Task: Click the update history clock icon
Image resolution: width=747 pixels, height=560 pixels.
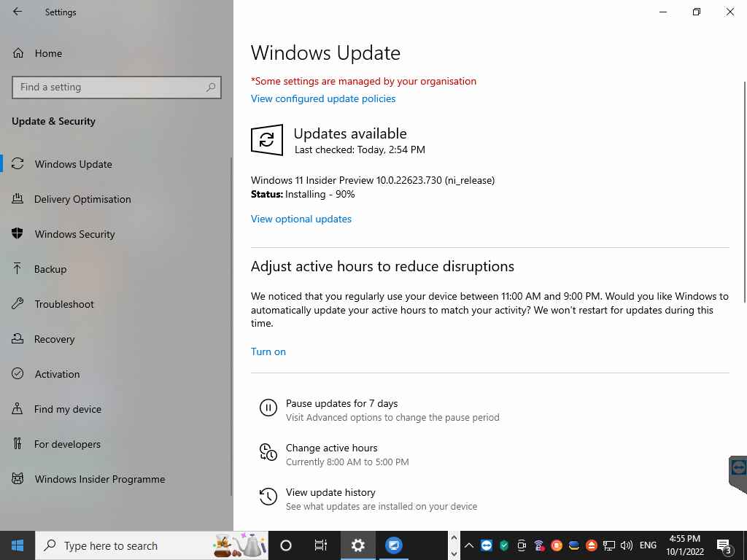Action: (x=268, y=496)
